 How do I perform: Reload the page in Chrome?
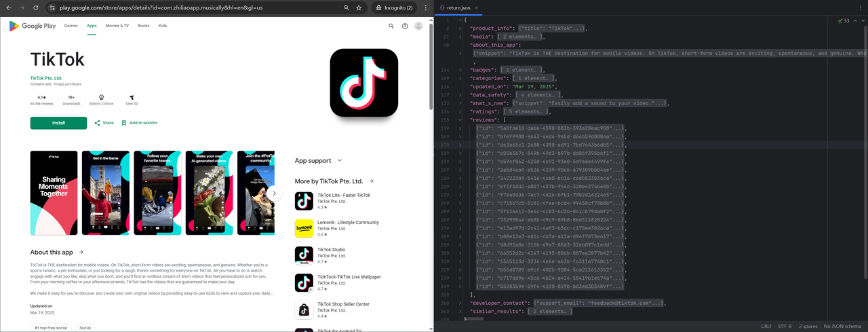point(36,7)
